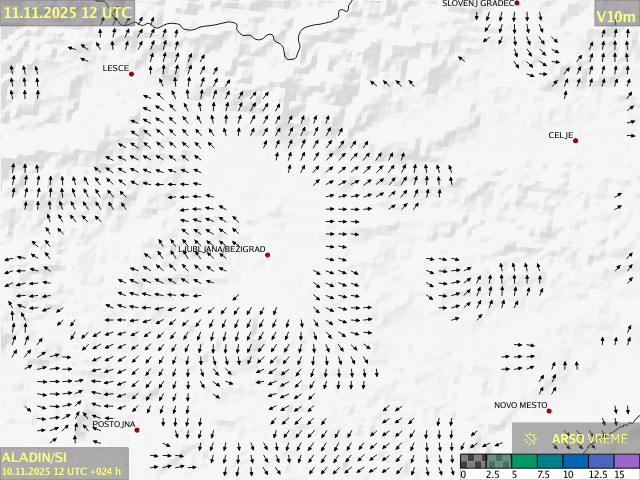Viewport: 640px width, 480px height.
Task: Click the Lesce station marker dot
Action: (131, 74)
